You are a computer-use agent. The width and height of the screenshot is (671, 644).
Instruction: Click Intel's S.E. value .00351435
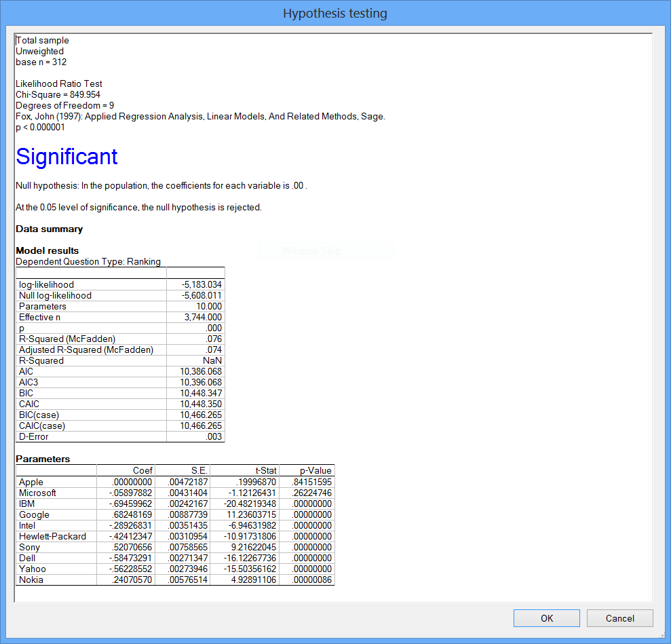tap(188, 525)
